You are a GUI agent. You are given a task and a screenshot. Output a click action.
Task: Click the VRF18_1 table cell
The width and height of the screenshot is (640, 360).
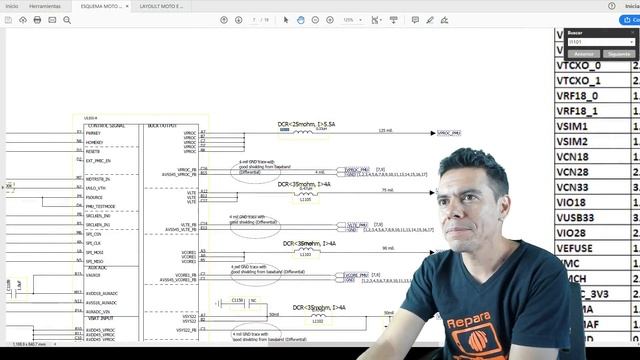coord(593,111)
